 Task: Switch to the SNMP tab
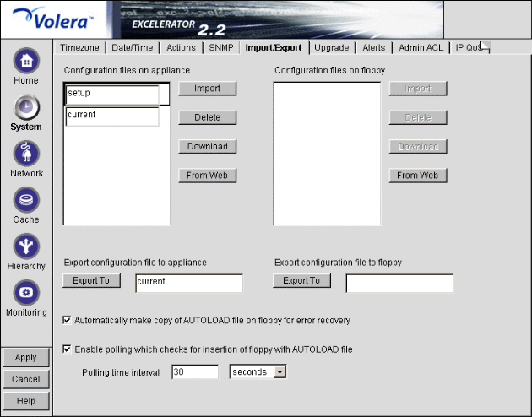pyautogui.click(x=221, y=47)
